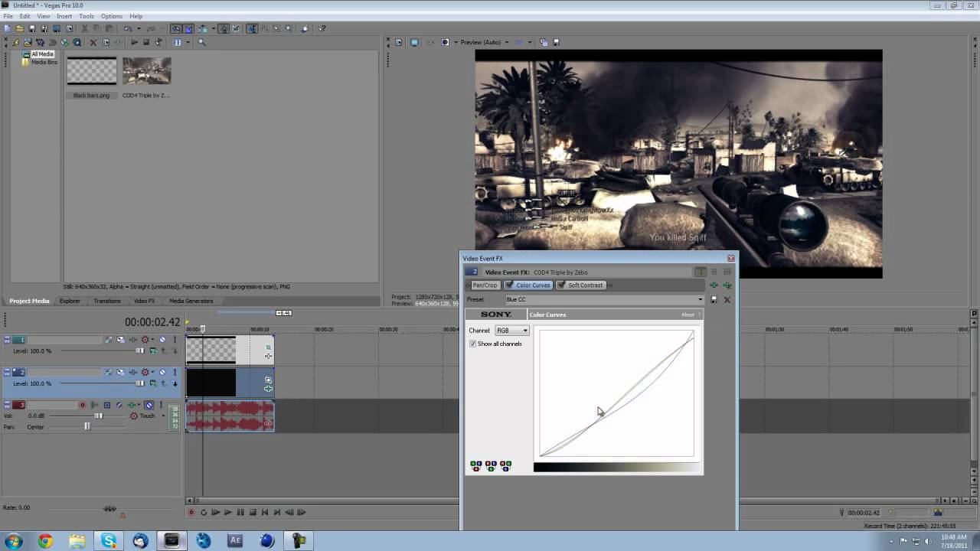Click the Delete Preset X icon

(x=727, y=300)
